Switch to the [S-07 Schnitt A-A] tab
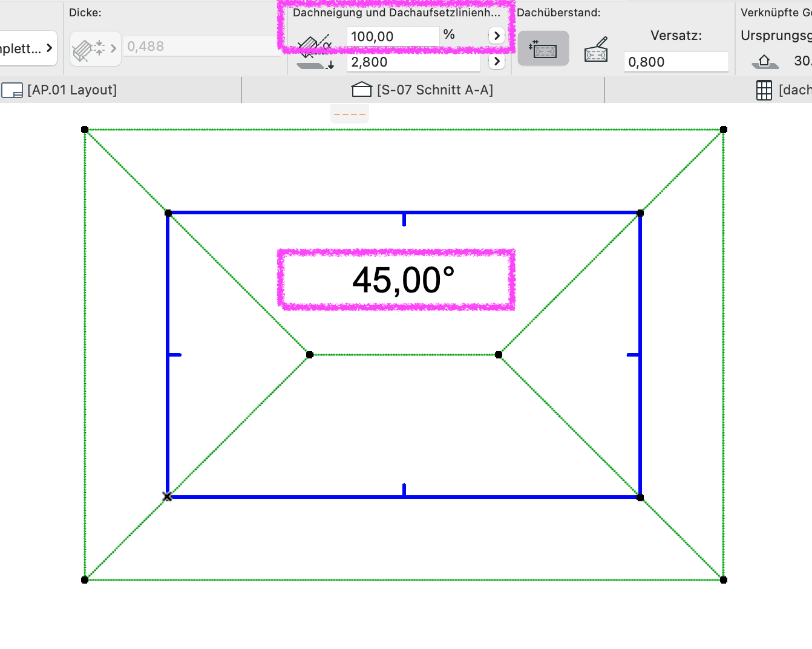Viewport: 812px width, 649px height. coord(423,90)
